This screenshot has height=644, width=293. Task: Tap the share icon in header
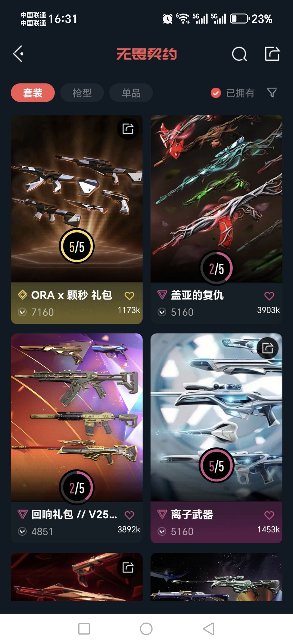tap(272, 54)
